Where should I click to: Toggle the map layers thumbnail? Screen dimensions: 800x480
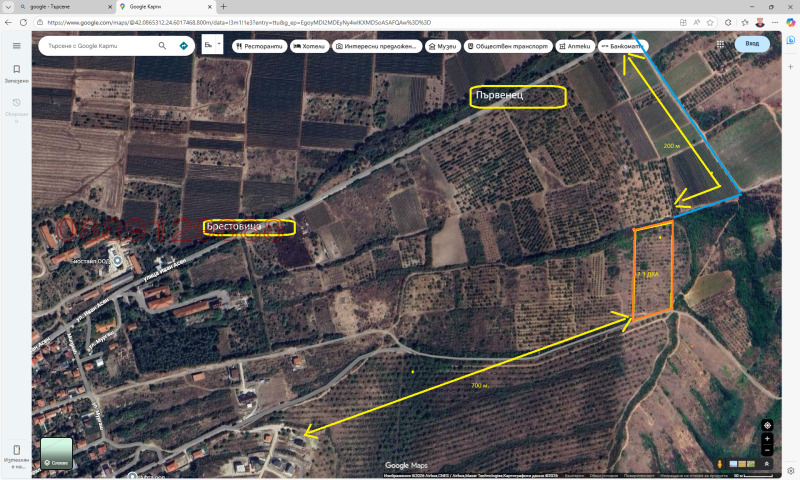point(56,453)
